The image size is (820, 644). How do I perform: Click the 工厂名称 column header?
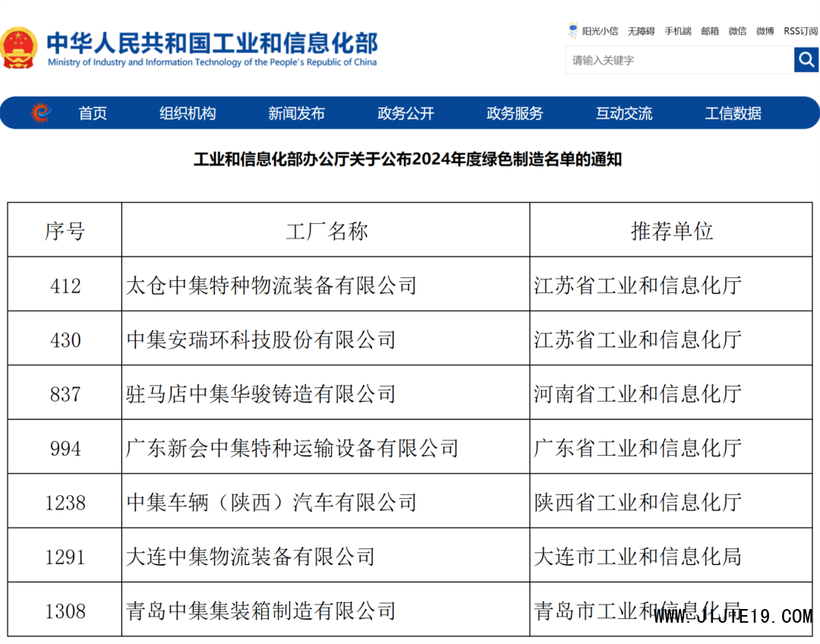326,230
